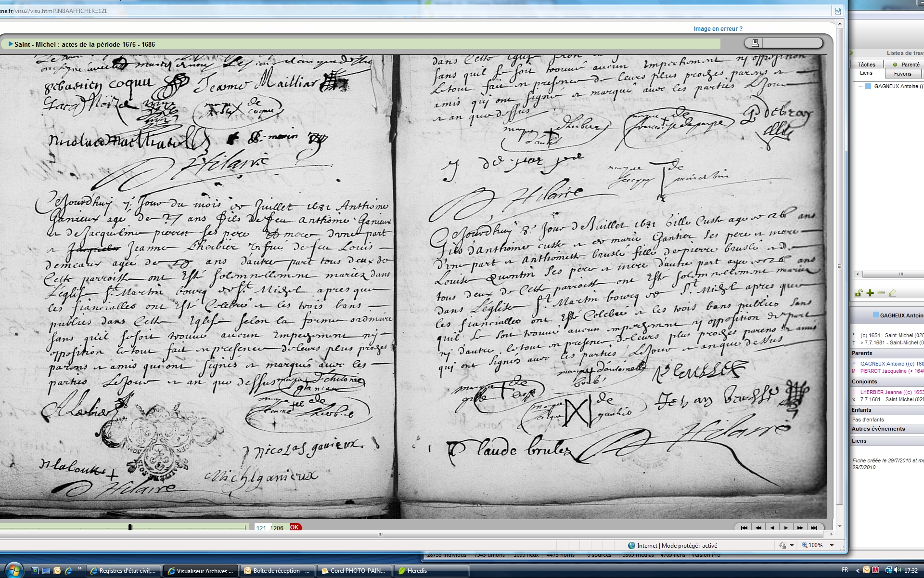Click the compatibility view icon near address bar
924x578 pixels.
click(838, 11)
